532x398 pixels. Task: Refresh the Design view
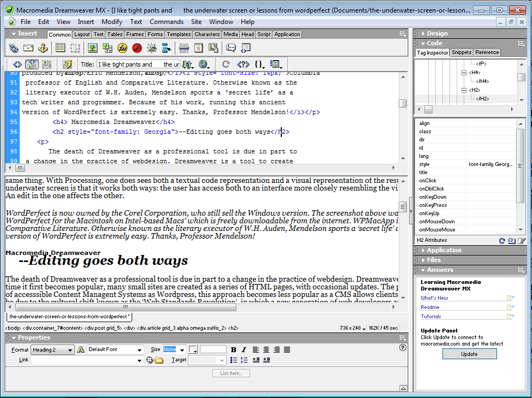tap(226, 64)
